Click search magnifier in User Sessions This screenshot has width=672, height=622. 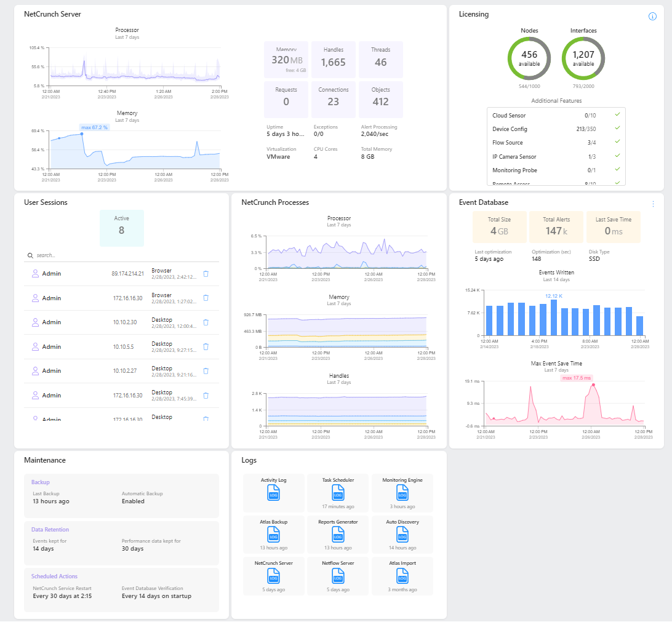click(30, 255)
